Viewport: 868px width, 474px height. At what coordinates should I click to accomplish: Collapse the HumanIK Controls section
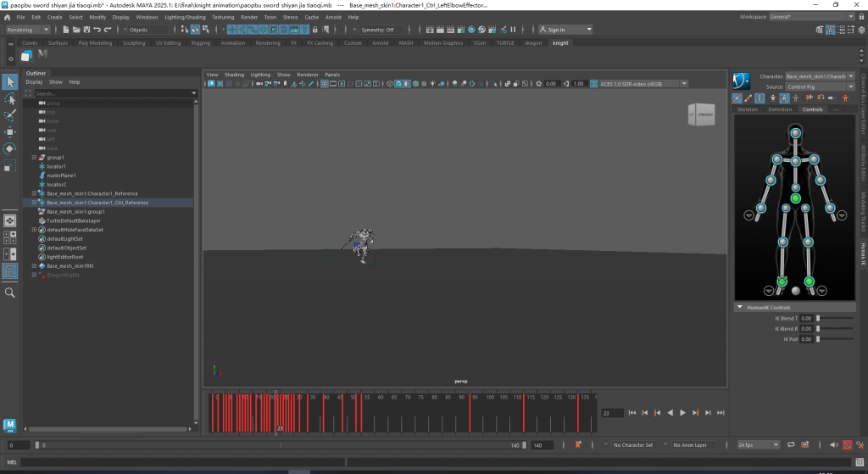click(x=739, y=307)
